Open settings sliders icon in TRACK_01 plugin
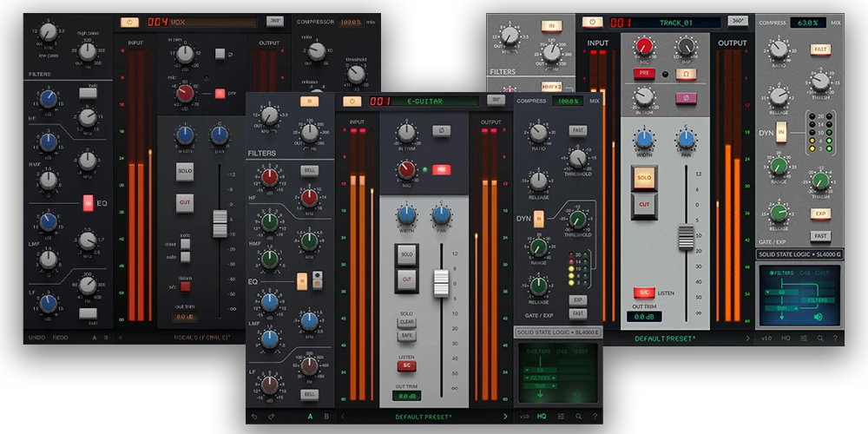 [803, 339]
